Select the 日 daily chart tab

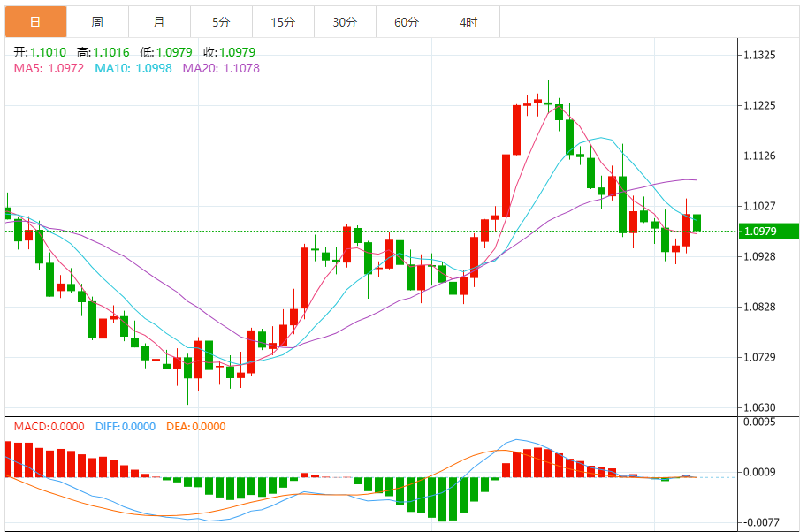pos(35,22)
